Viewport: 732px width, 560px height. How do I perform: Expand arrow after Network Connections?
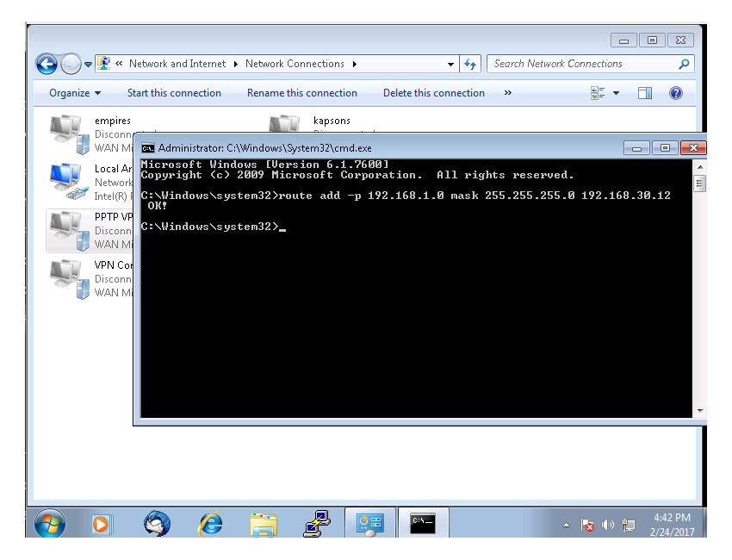[x=354, y=64]
